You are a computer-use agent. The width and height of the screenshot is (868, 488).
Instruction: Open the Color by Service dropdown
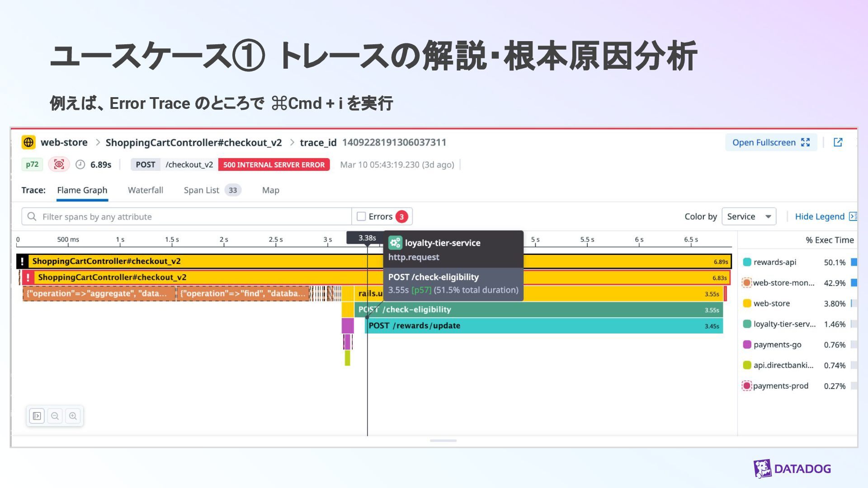click(749, 216)
